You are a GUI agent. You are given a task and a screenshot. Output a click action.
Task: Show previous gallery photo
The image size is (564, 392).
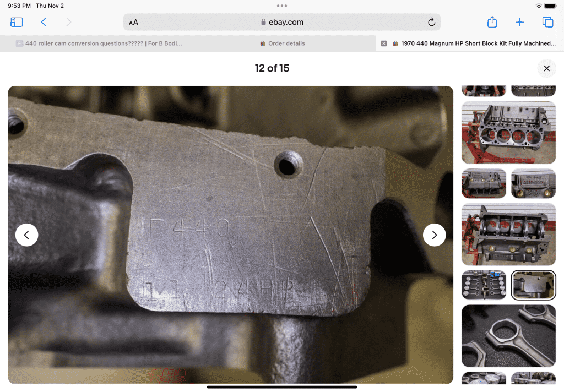tap(26, 235)
